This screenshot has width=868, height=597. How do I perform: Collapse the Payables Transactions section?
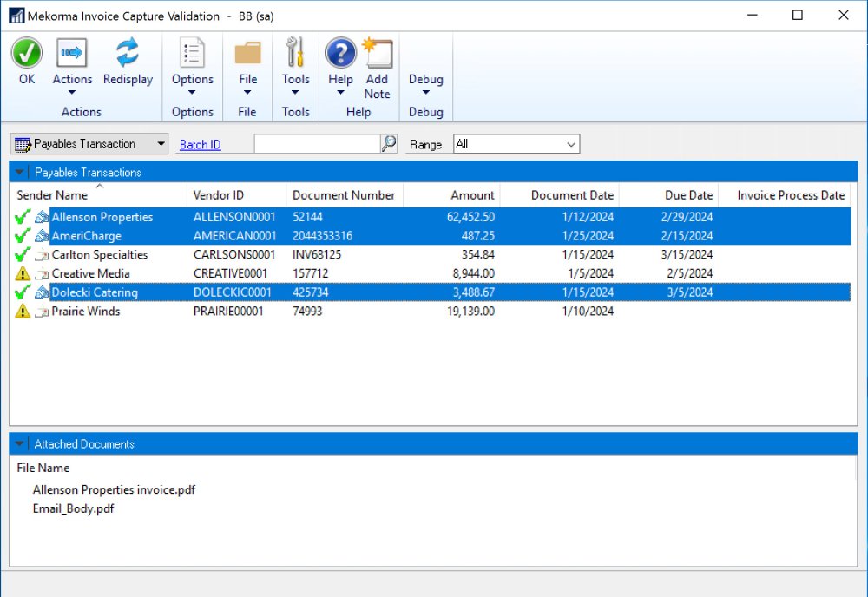tap(21, 173)
